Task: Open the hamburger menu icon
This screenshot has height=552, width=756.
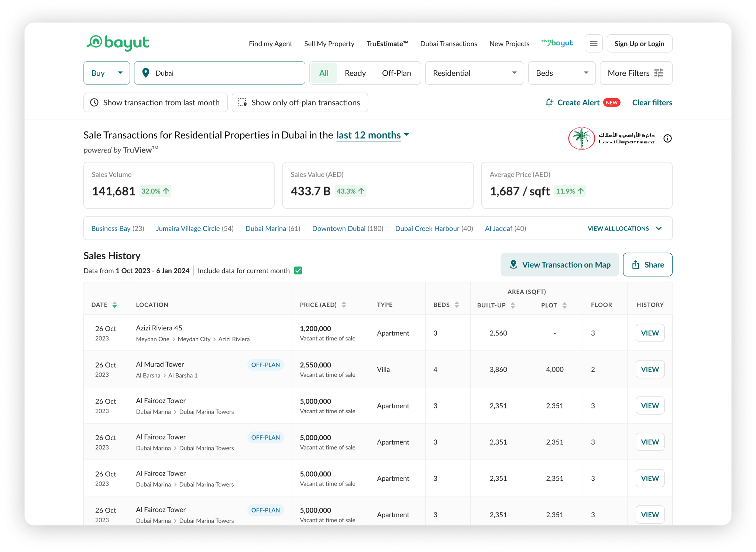Action: [x=594, y=44]
